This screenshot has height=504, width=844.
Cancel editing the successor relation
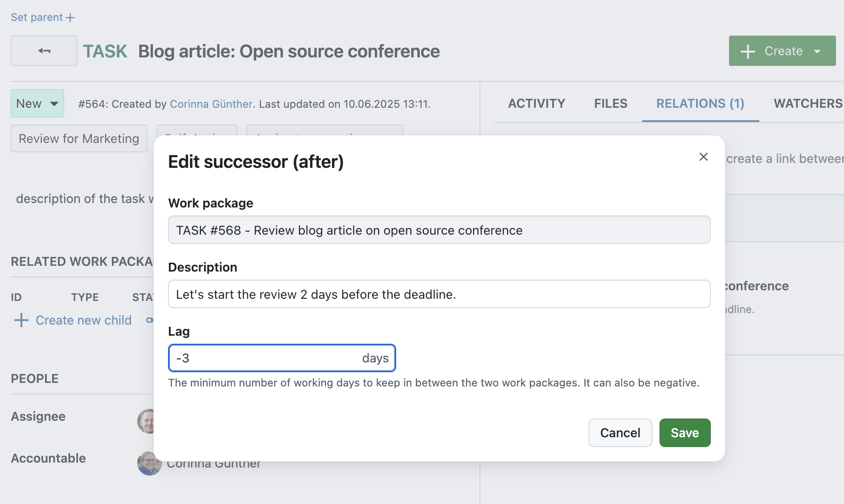[620, 433]
